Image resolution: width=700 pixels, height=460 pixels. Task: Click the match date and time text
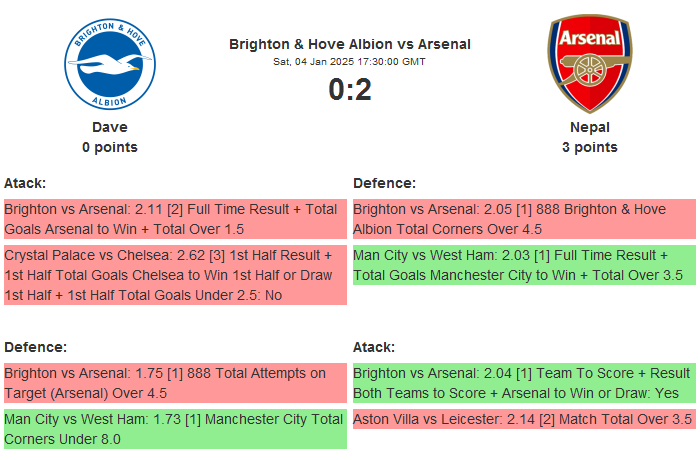[x=350, y=62]
